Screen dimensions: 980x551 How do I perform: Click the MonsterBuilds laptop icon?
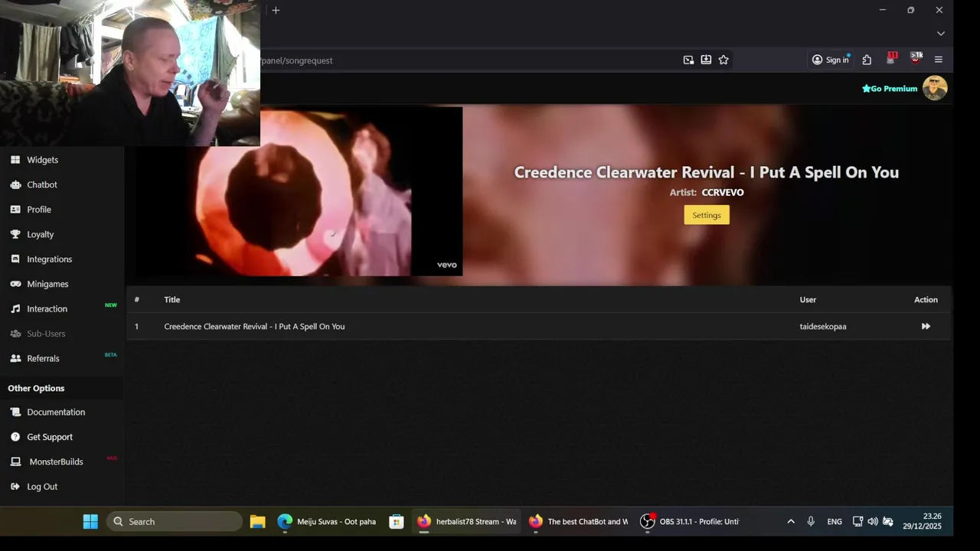(15, 461)
